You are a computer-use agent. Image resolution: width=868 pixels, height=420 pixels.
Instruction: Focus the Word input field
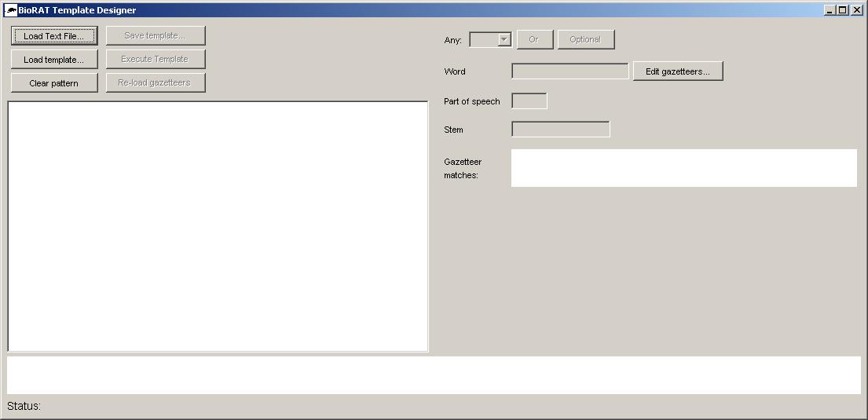[570, 71]
